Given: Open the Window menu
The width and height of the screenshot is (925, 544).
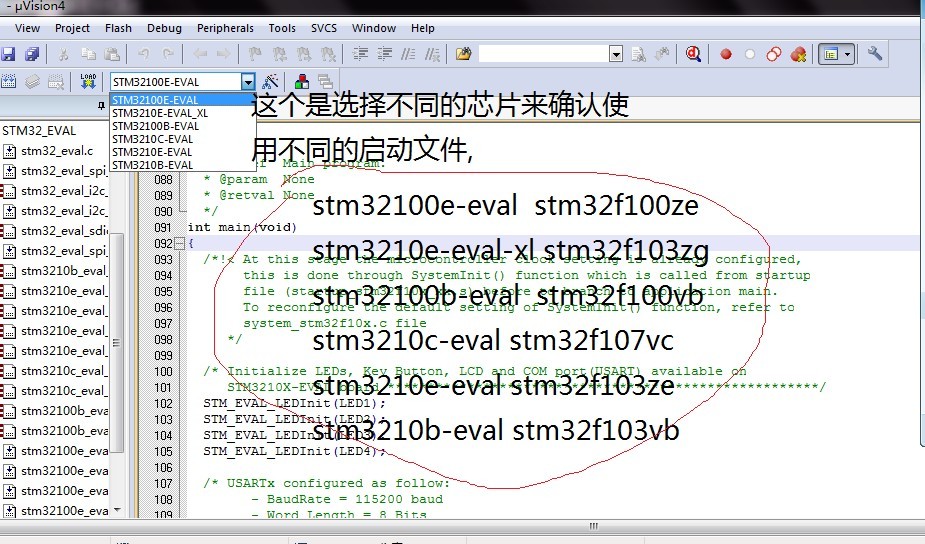Looking at the screenshot, I should 373,28.
